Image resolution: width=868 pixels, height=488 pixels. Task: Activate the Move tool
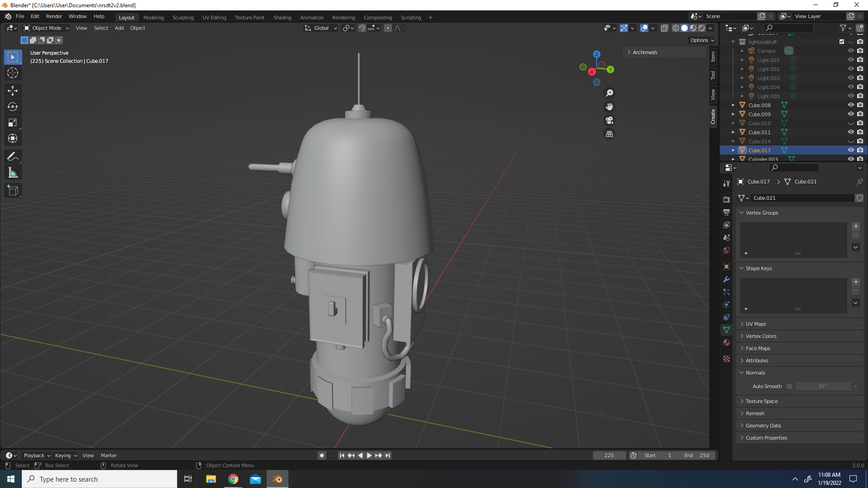pos(13,91)
